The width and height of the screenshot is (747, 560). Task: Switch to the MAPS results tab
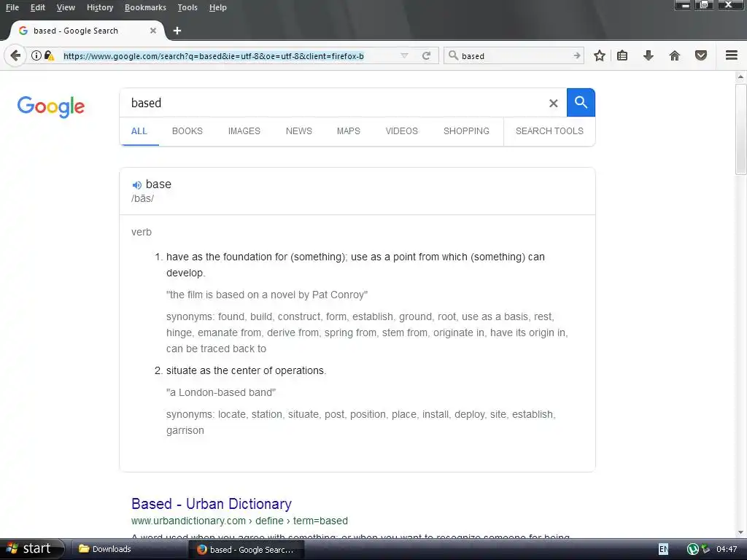point(348,131)
